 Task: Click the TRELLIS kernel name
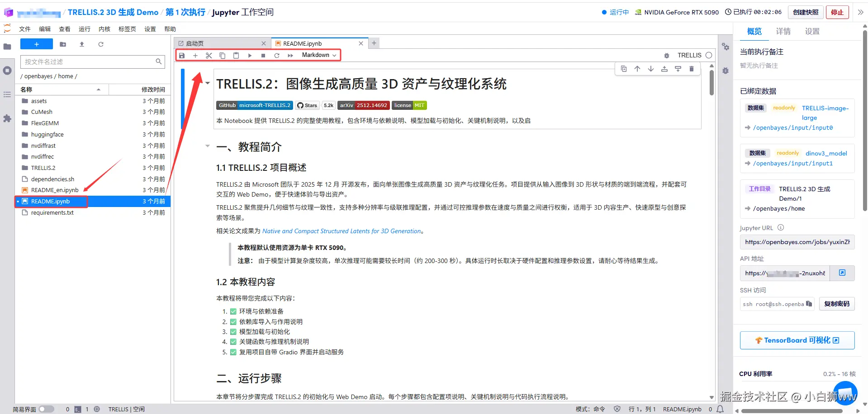pos(689,55)
